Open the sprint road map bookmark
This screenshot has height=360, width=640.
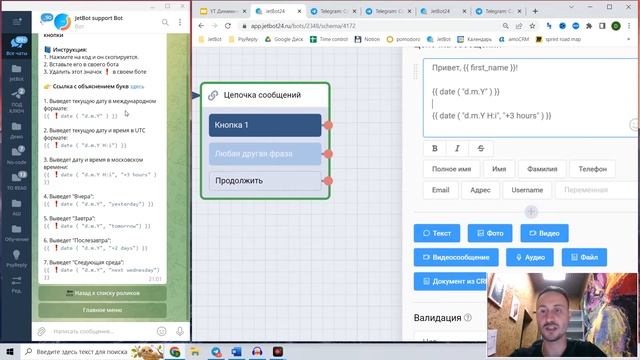point(558,39)
